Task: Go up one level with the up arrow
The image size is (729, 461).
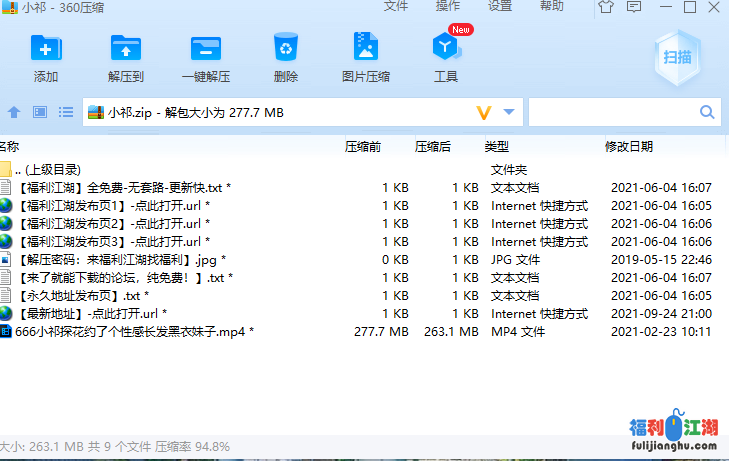Action: (x=14, y=112)
